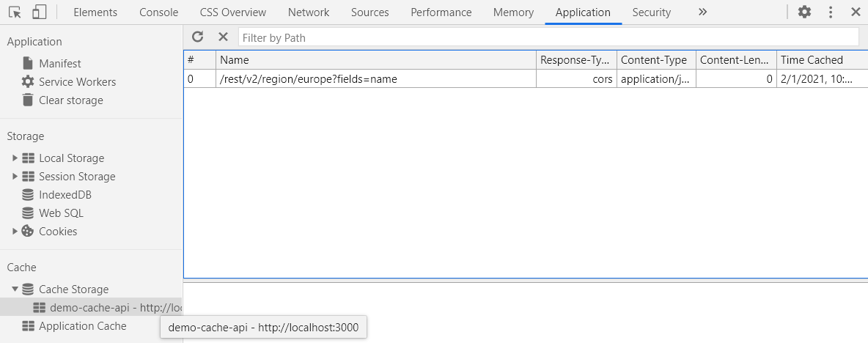Select the Application tab
The height and width of the screenshot is (343, 868).
coord(583,12)
